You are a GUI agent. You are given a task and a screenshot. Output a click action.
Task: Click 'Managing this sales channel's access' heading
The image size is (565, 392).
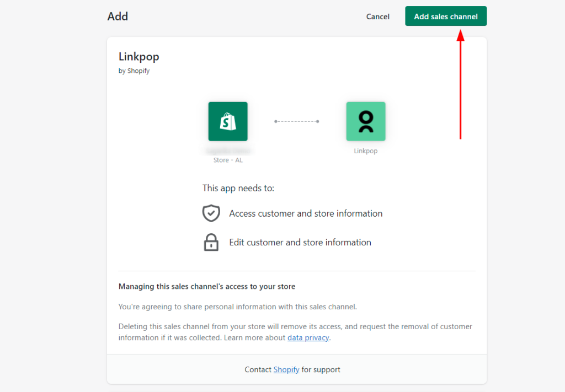pyautogui.click(x=207, y=287)
